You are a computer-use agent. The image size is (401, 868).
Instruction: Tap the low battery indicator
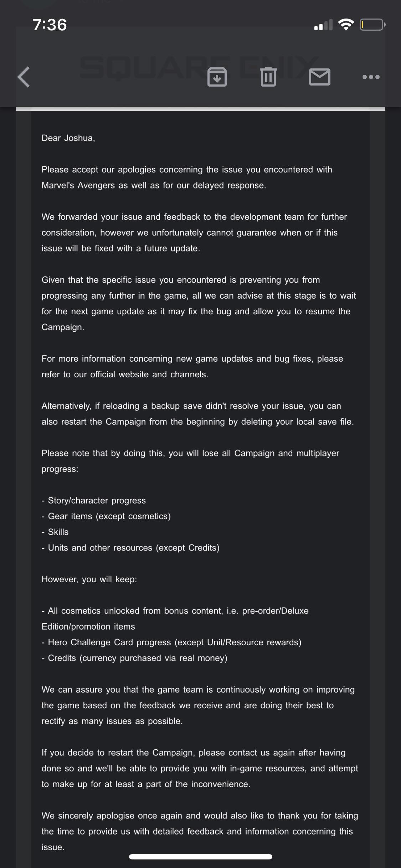pyautogui.click(x=371, y=24)
